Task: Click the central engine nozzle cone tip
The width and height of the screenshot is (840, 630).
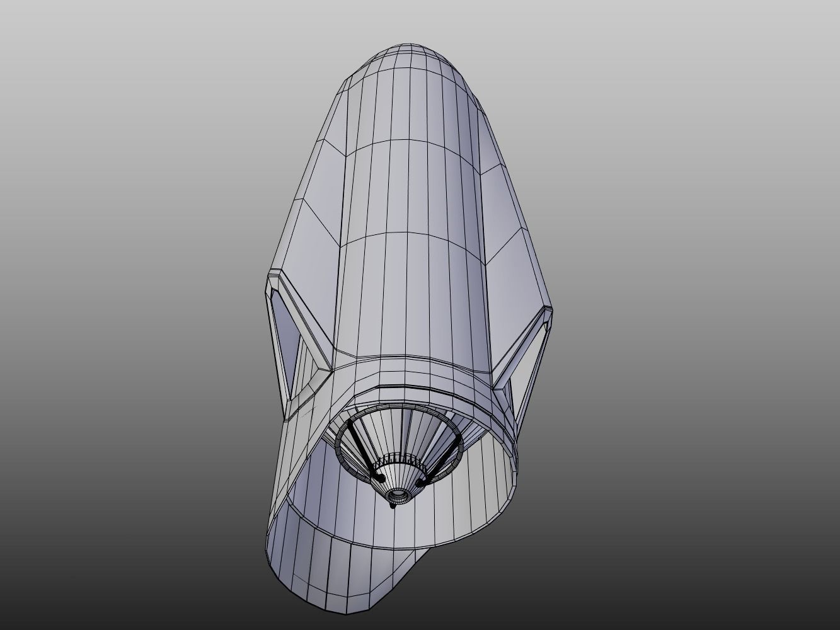Action: (397, 496)
